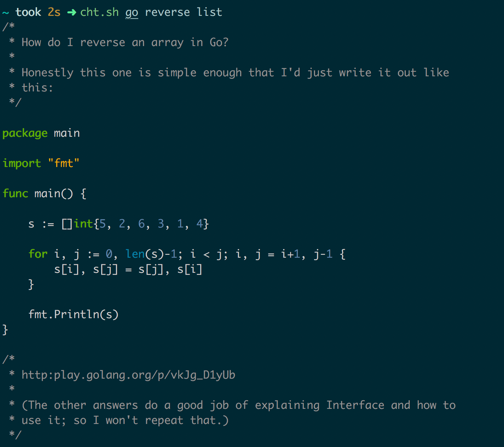Click the 'len' builtin function call

pos(135,254)
